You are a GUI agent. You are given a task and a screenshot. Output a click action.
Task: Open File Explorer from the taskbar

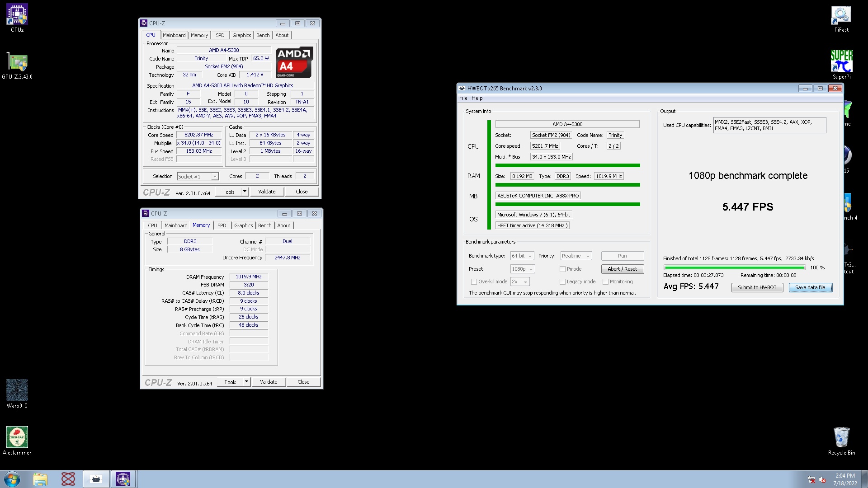[x=40, y=479]
